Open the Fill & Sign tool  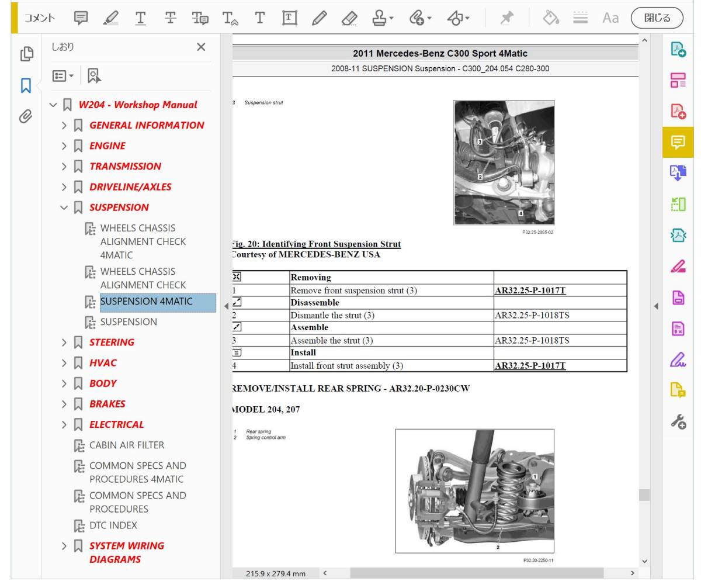(x=678, y=359)
